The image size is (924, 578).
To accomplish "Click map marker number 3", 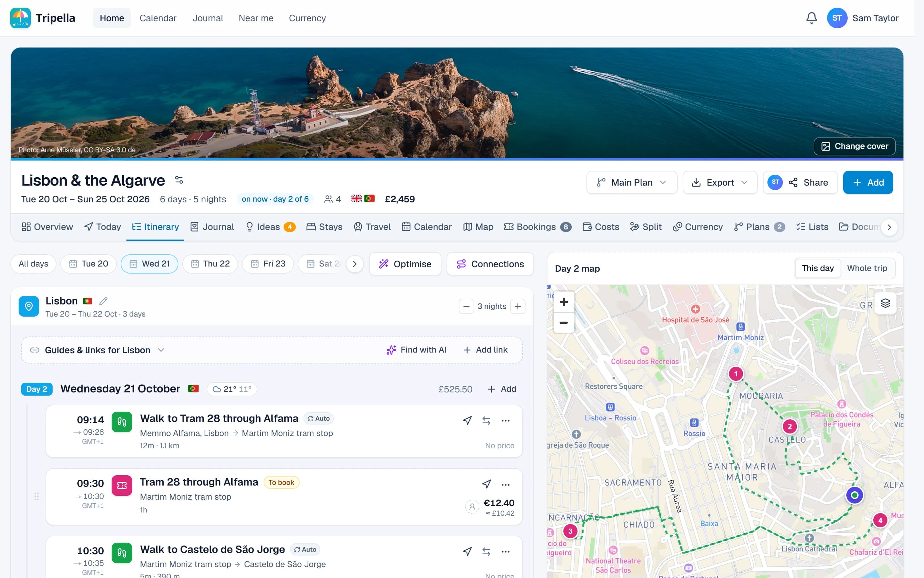I will pos(570,531).
